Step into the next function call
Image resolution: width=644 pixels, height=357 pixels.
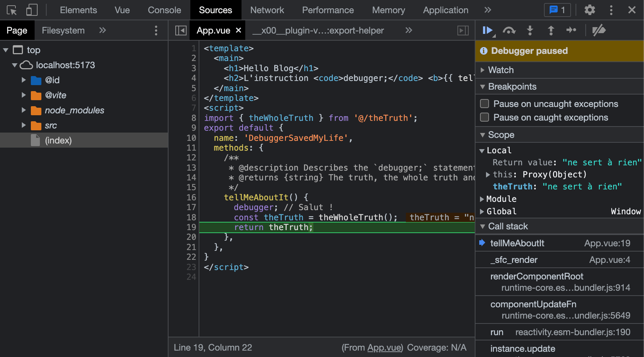[x=530, y=31]
